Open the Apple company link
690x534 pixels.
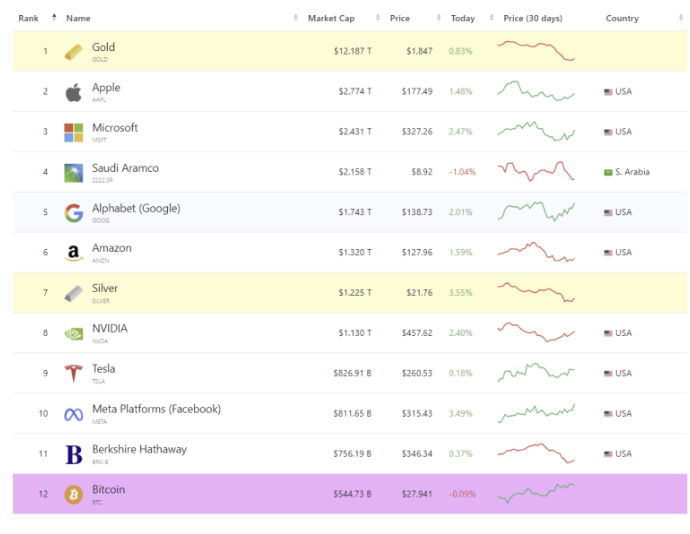[x=106, y=88]
